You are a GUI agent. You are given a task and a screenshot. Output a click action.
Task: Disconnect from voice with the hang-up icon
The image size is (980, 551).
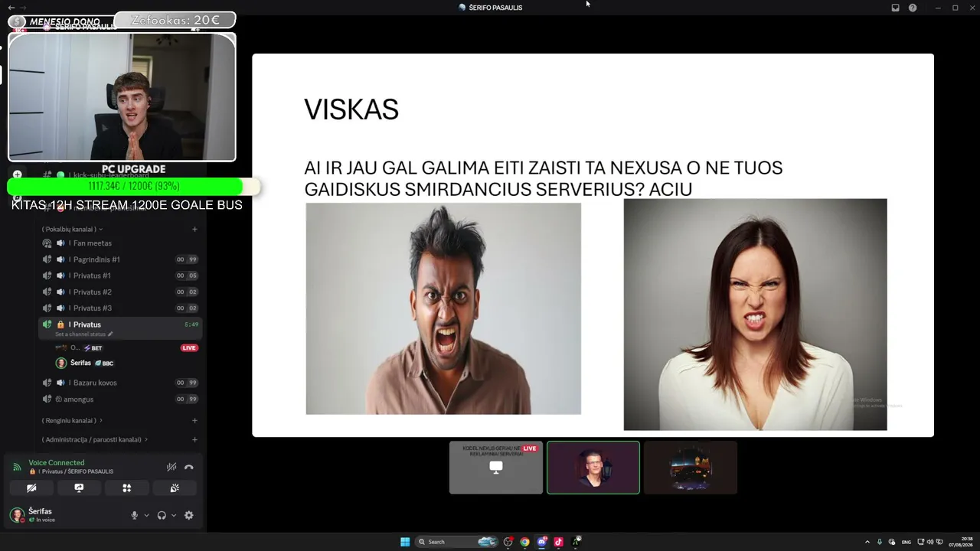tap(189, 467)
